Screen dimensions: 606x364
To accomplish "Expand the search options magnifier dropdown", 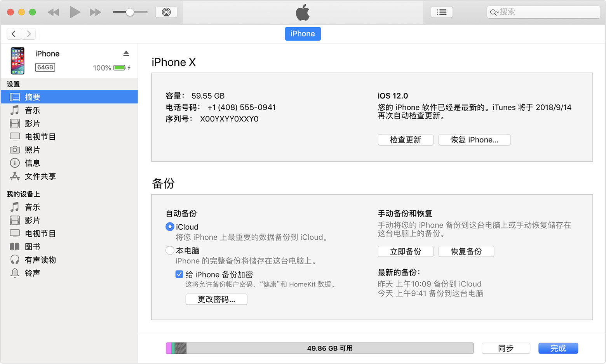I will pos(494,12).
